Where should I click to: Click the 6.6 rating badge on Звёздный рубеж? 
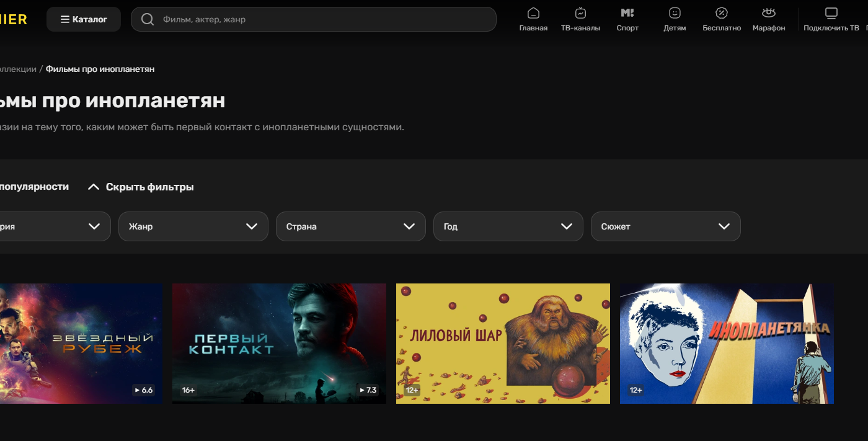[x=143, y=390]
